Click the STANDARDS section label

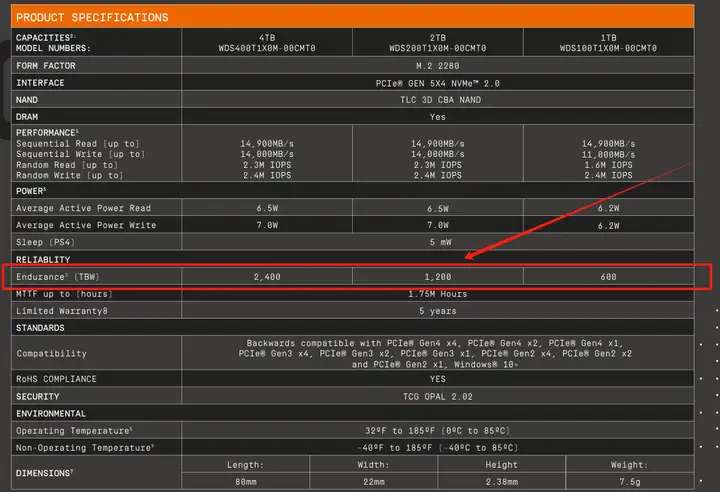pyautogui.click(x=40, y=328)
